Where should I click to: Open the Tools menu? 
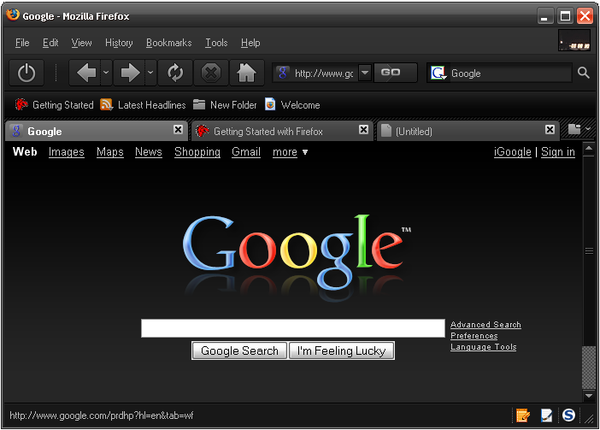(216, 43)
